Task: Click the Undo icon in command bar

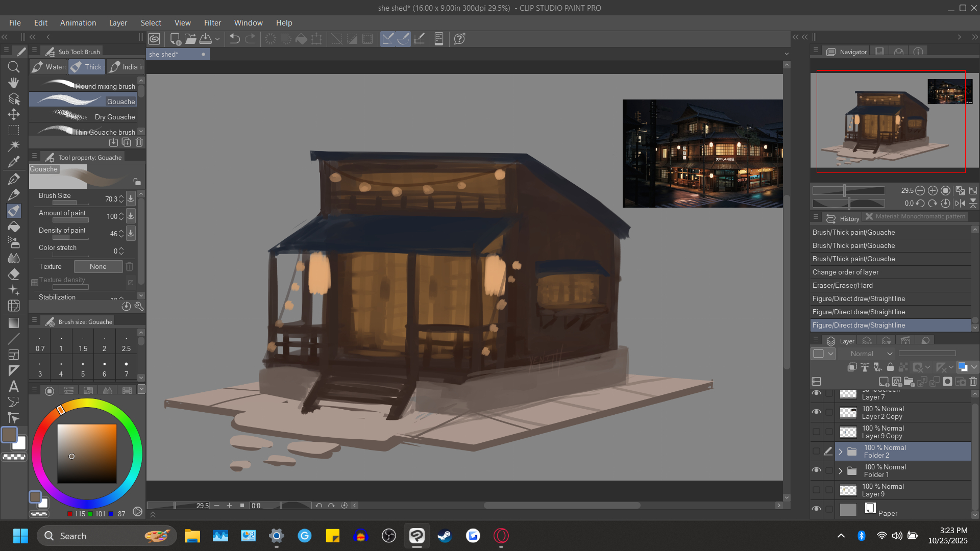Action: [234, 39]
